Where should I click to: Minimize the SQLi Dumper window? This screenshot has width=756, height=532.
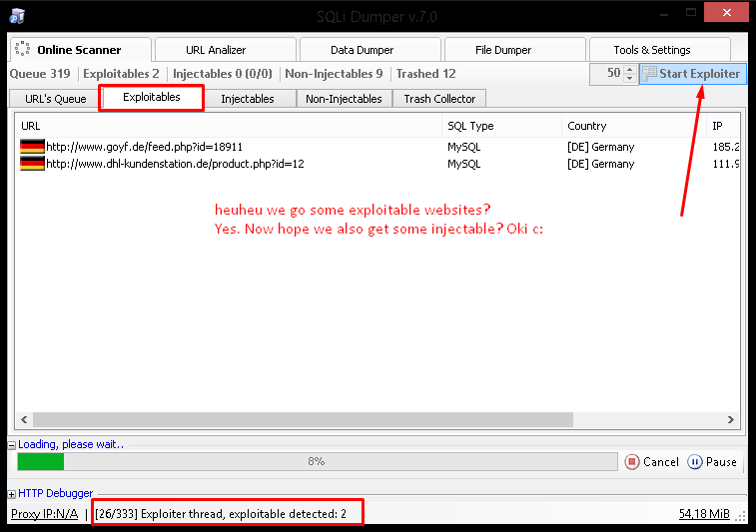coord(664,13)
